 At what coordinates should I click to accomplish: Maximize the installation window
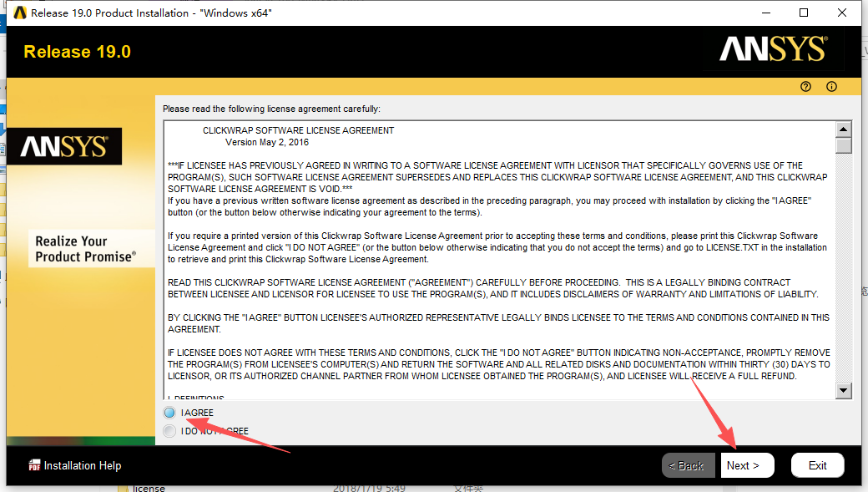[x=804, y=13]
